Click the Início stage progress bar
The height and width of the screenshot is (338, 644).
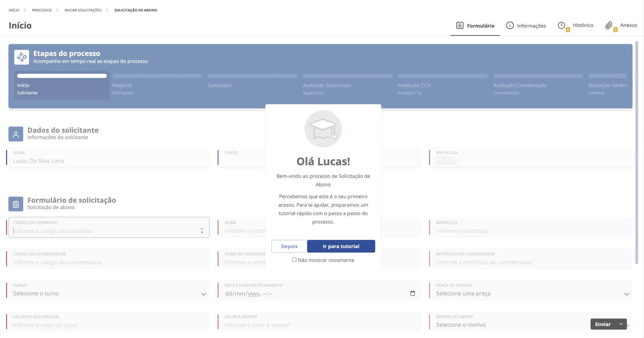point(62,76)
